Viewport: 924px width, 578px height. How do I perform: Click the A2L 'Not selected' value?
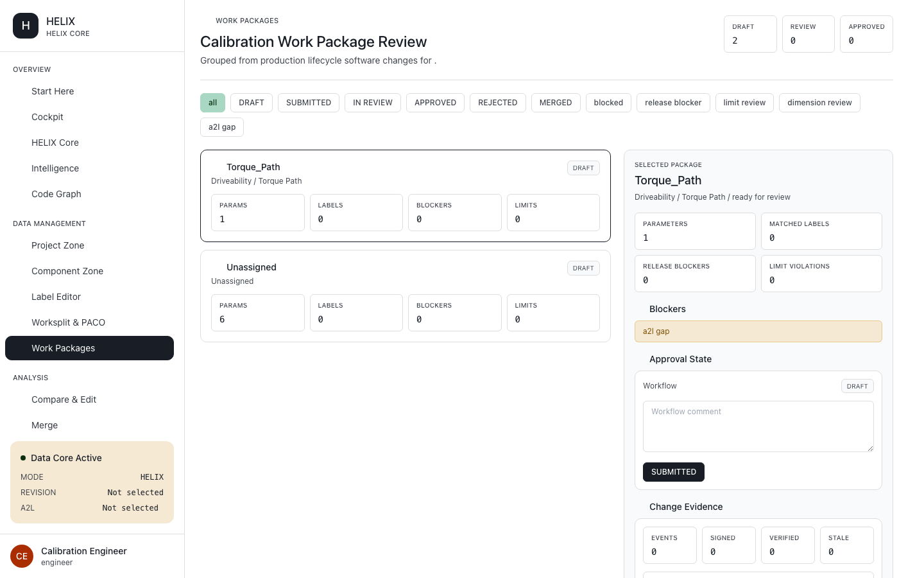[x=130, y=508]
